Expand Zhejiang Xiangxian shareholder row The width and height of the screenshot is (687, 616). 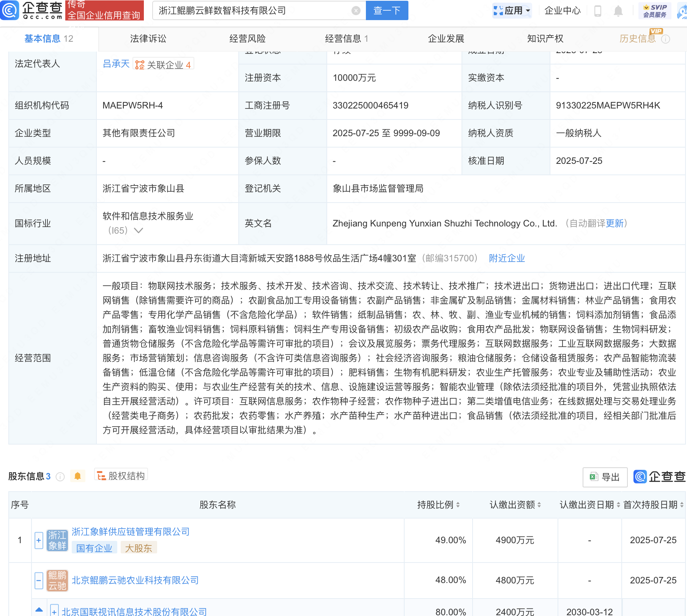tap(39, 540)
